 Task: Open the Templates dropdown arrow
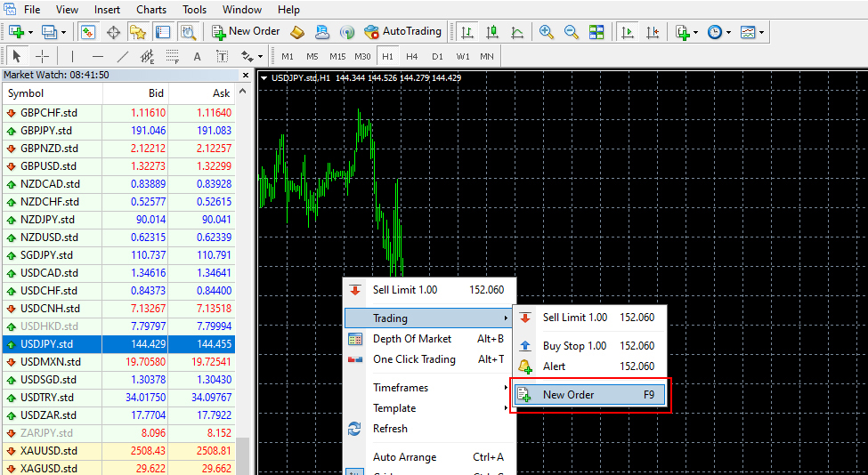tap(762, 33)
